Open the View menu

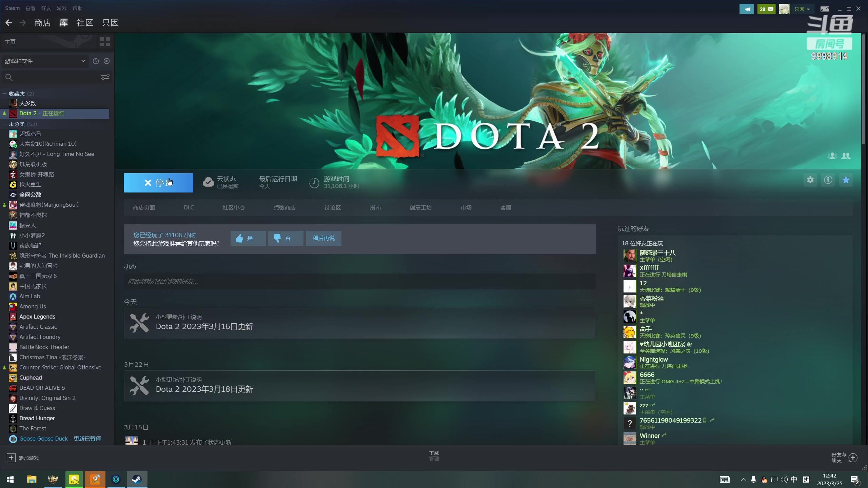[x=31, y=8]
